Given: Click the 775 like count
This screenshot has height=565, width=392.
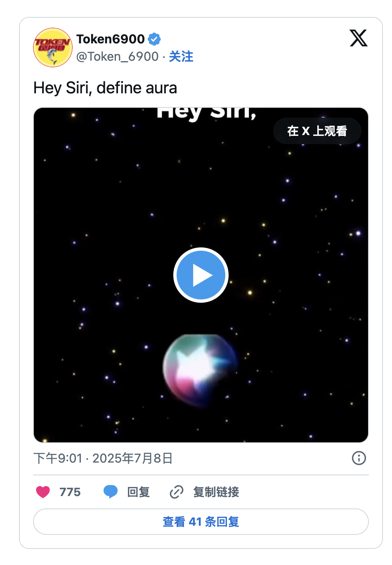Looking at the screenshot, I should [x=70, y=492].
